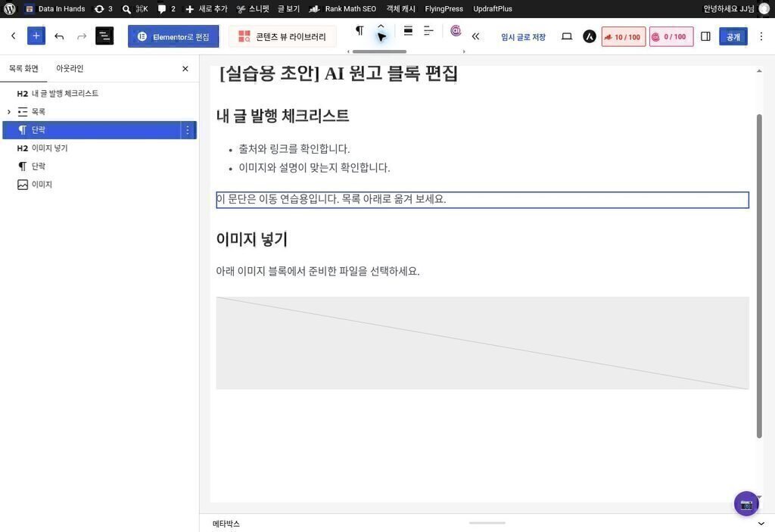
Task: Click the 공개 publish button
Action: coord(733,36)
